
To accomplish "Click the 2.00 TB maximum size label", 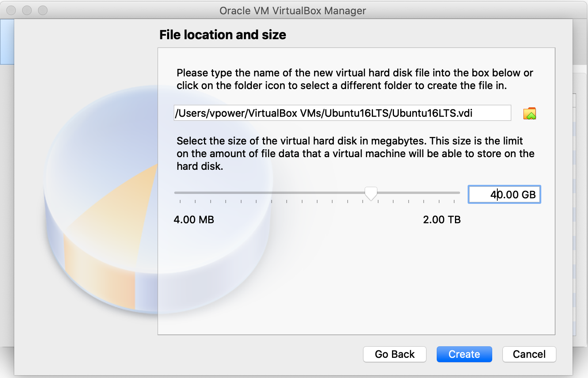I will point(442,220).
